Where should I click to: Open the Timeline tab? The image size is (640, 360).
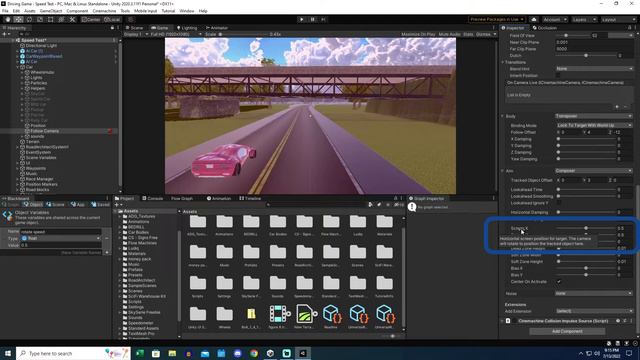pyautogui.click(x=250, y=198)
